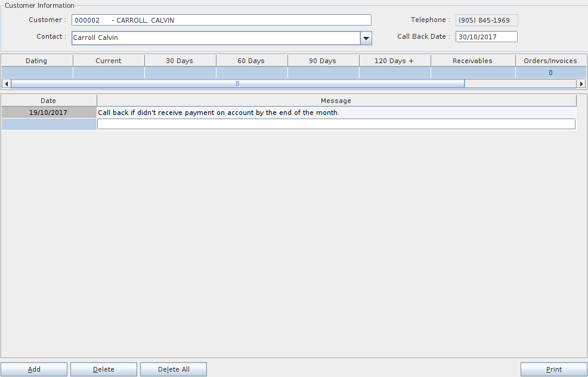588x377 pixels.
Task: Click the left scroll arrow of aging table
Action: [6, 84]
